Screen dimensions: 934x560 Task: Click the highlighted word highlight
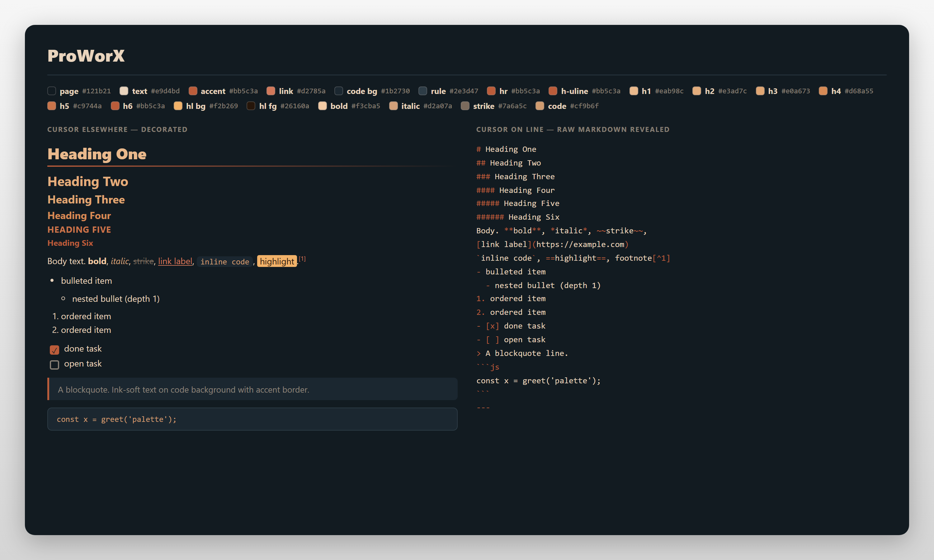tap(277, 261)
